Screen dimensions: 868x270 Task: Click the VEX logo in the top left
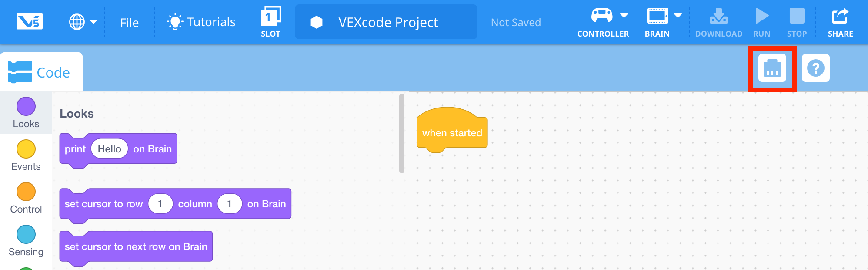[30, 20]
